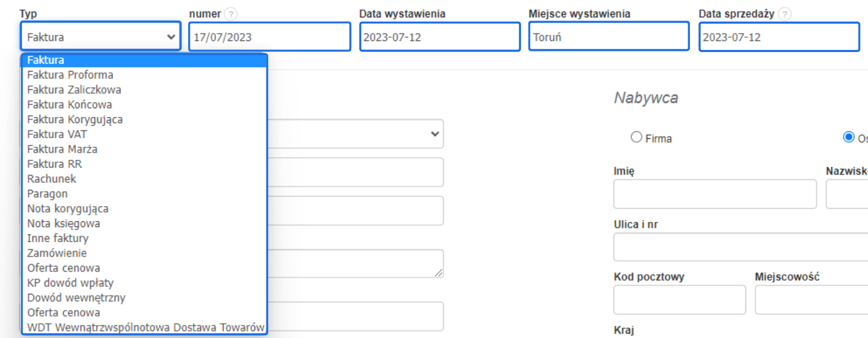Pick Faktura Korygująca document type
The height and width of the screenshot is (338, 868).
[x=75, y=120]
